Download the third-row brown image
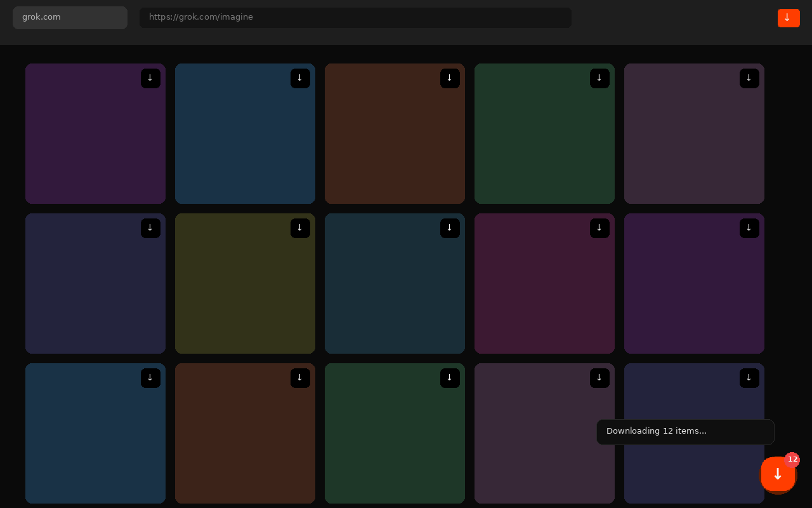This screenshot has width=812, height=508. [x=300, y=378]
